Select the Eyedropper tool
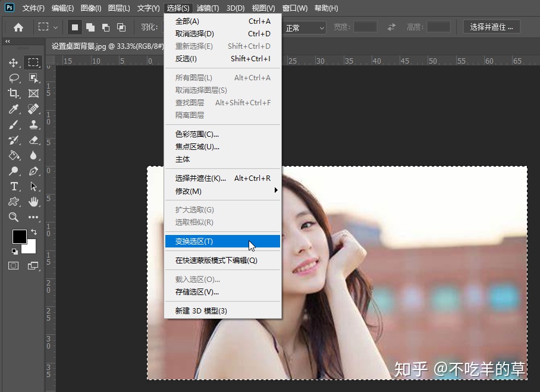The height and width of the screenshot is (392, 540). 14,109
